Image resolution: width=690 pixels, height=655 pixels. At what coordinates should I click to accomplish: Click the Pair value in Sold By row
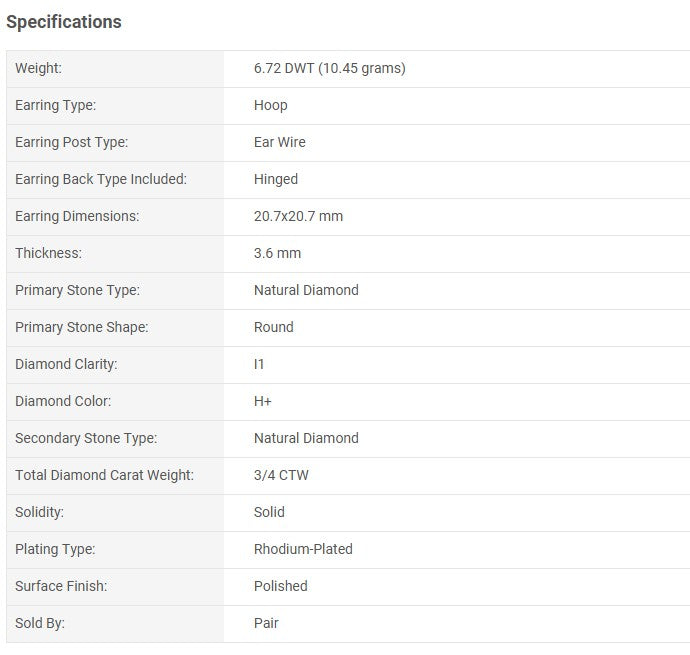(266, 623)
